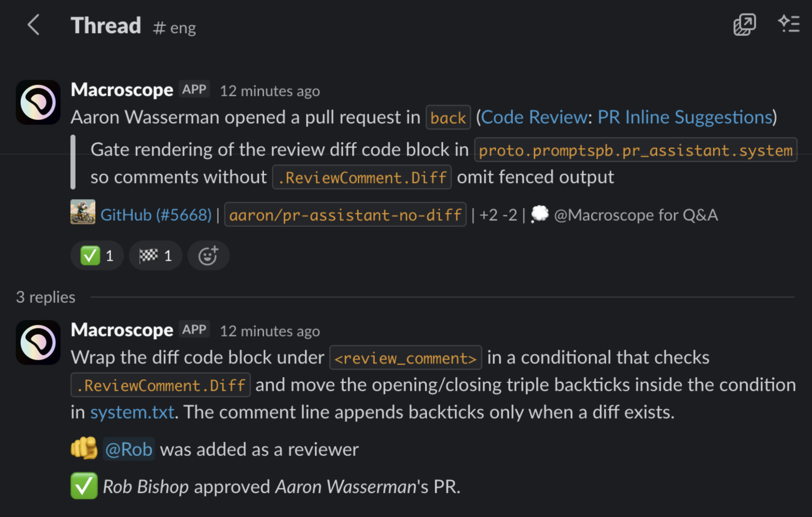Screen dimensions: 812x517
Task: Select the aaron/pr-assistant-no-diff branch name
Action: click(345, 214)
